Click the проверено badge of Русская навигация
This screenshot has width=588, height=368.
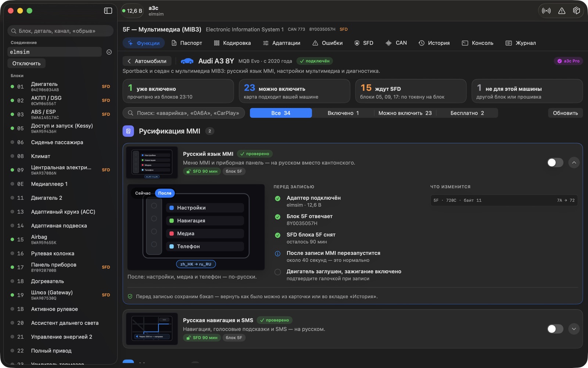(x=275, y=320)
